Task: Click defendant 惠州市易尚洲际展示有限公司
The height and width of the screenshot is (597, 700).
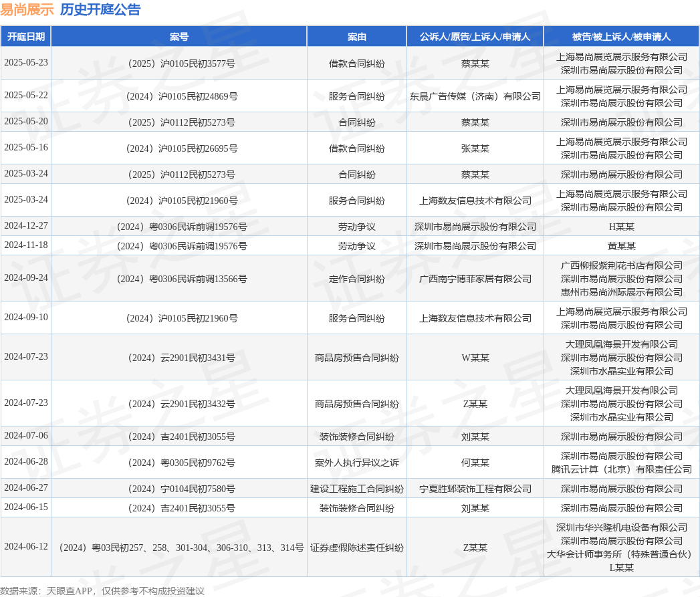Action: (x=621, y=292)
